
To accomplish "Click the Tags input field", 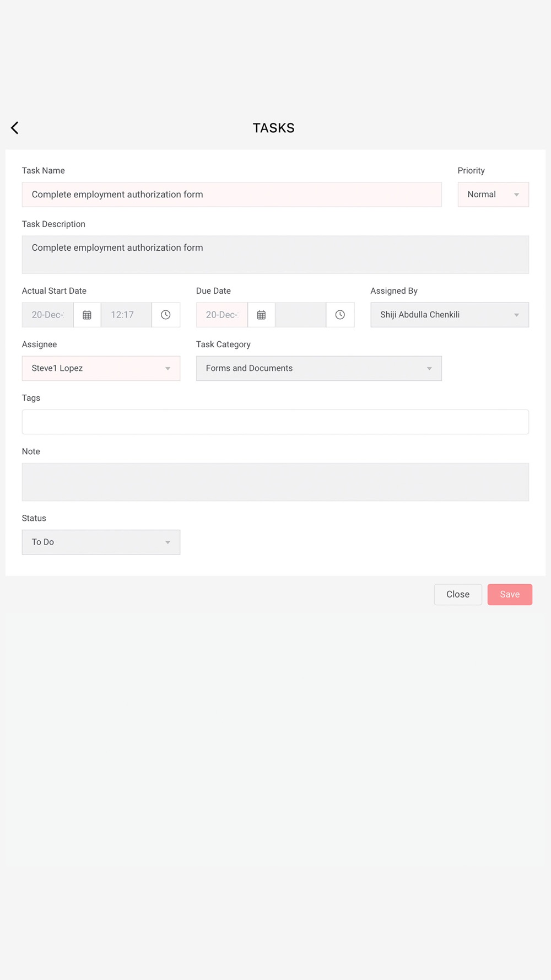I will click(x=275, y=422).
